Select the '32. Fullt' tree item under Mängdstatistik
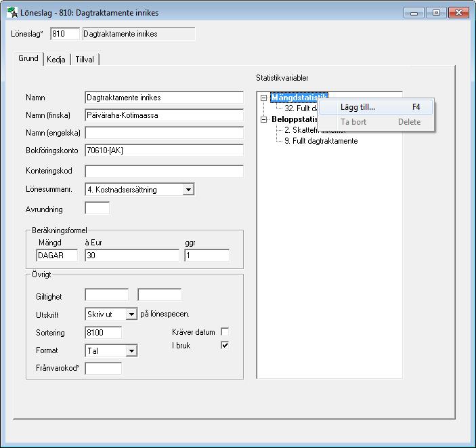476x448 pixels. click(x=301, y=108)
